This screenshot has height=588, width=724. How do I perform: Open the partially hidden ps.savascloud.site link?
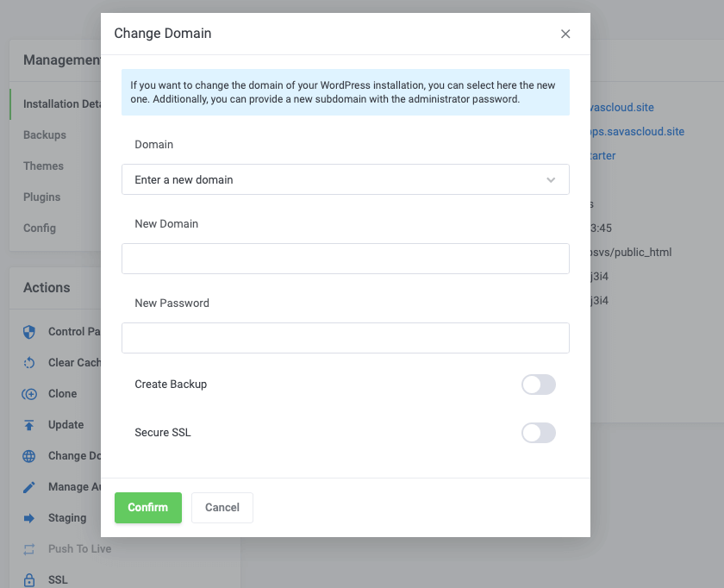pos(637,132)
